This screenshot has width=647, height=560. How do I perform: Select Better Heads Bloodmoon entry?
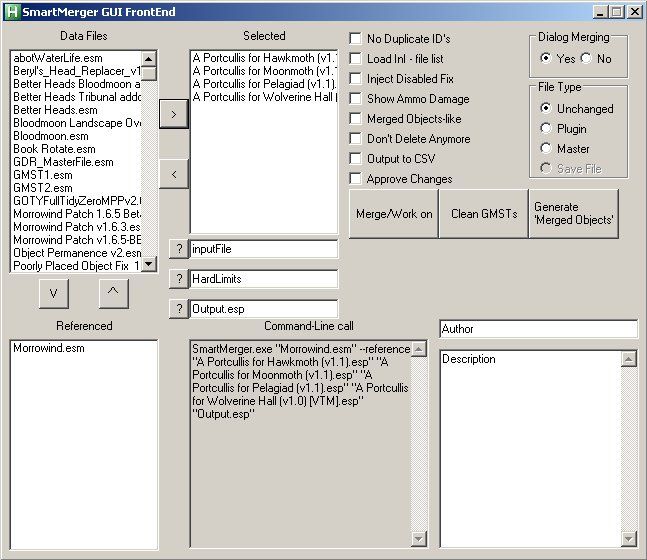(x=77, y=84)
